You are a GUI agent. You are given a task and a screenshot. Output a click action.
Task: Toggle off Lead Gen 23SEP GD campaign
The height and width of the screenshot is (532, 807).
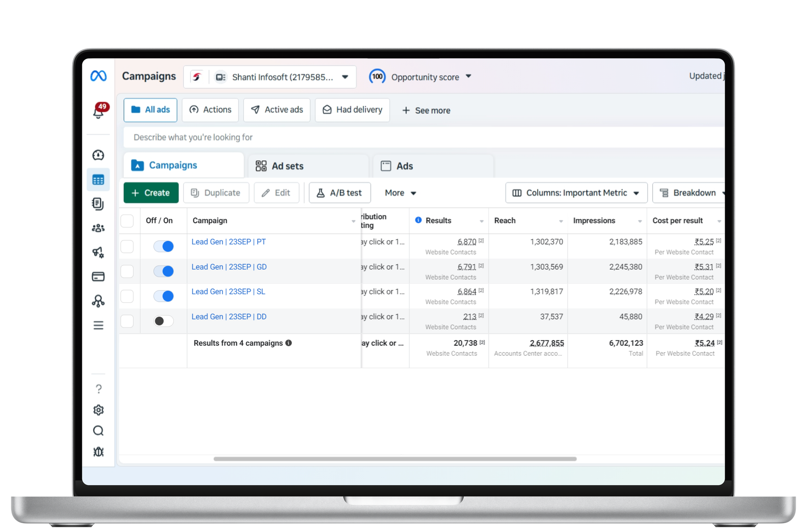point(163,271)
